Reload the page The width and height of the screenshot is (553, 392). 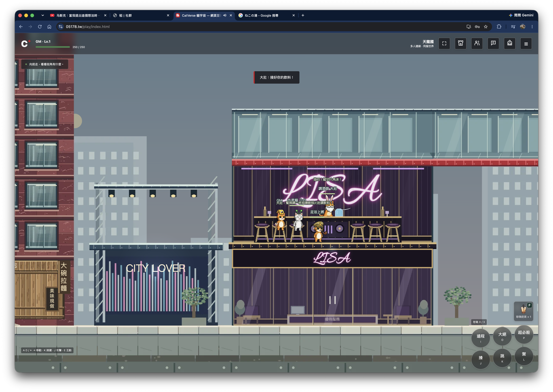40,27
